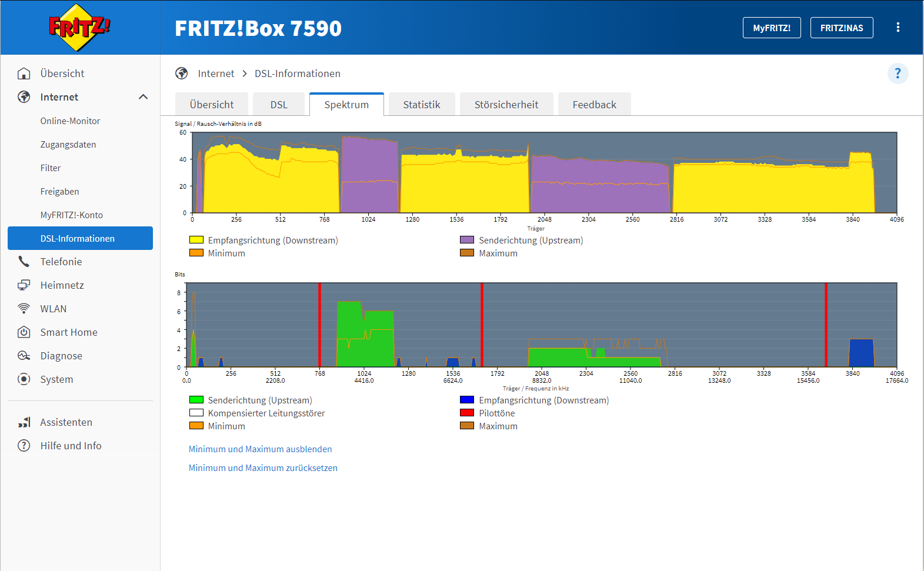Collapse the Internet menu chevron
Image resolution: width=924 pixels, height=571 pixels.
tap(143, 97)
